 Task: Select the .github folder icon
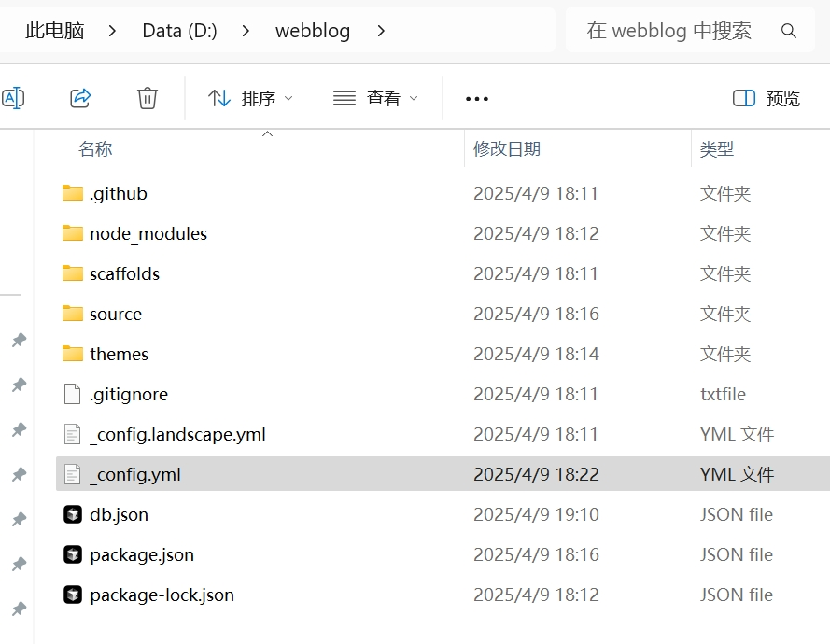point(73,193)
